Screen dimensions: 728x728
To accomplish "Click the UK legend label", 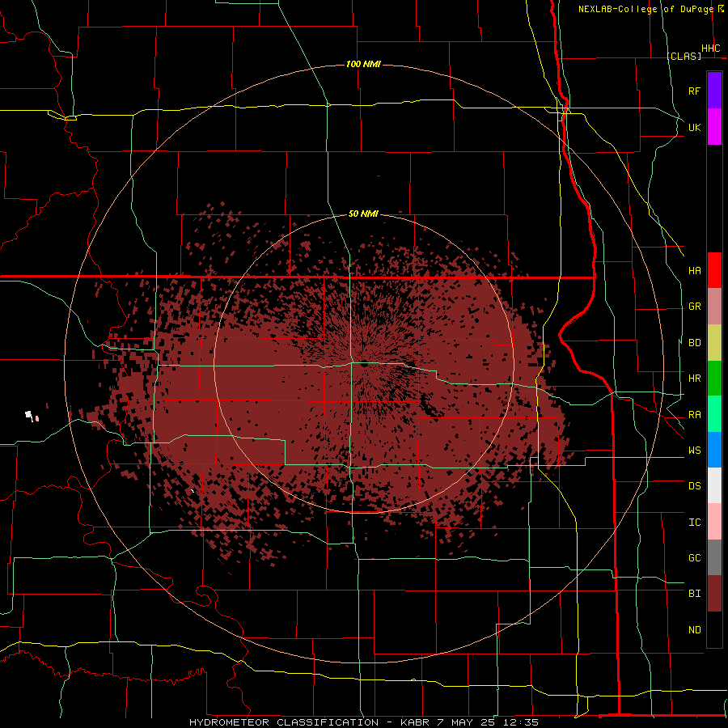I will point(694,127).
